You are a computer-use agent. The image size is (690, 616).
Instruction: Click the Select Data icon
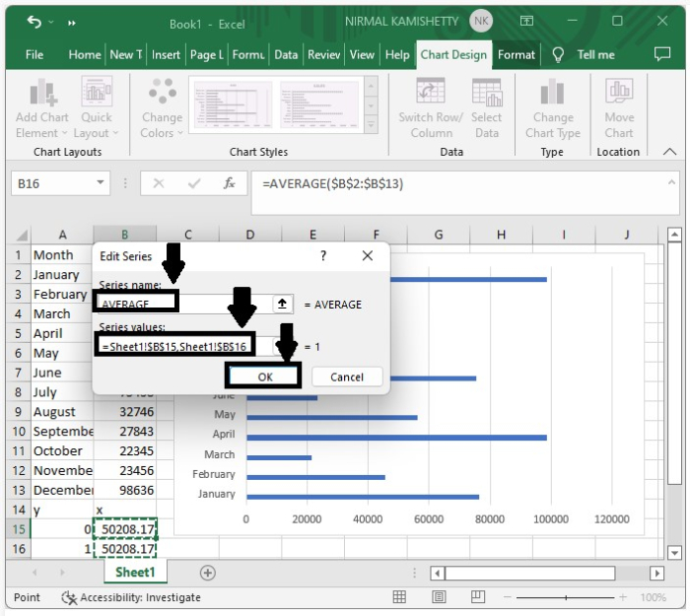pyautogui.click(x=487, y=93)
